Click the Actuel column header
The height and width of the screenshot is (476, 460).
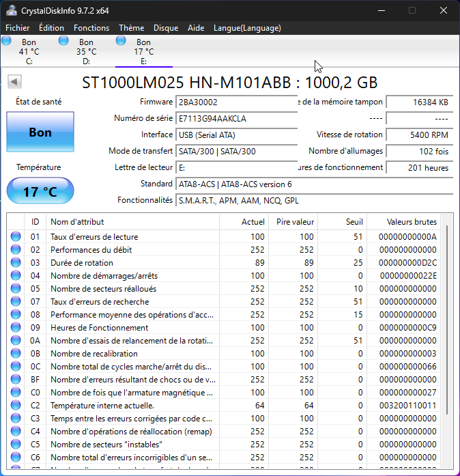coord(244,222)
